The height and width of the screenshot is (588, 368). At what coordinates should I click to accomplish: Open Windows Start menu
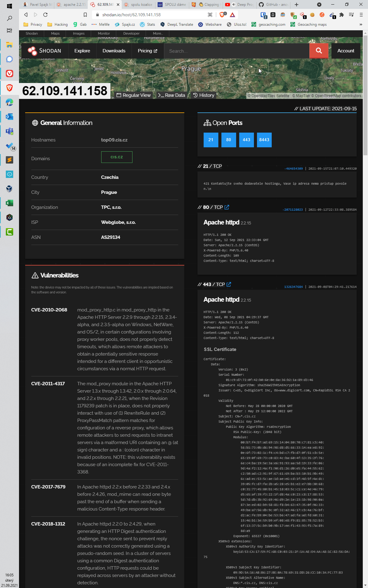10,6
